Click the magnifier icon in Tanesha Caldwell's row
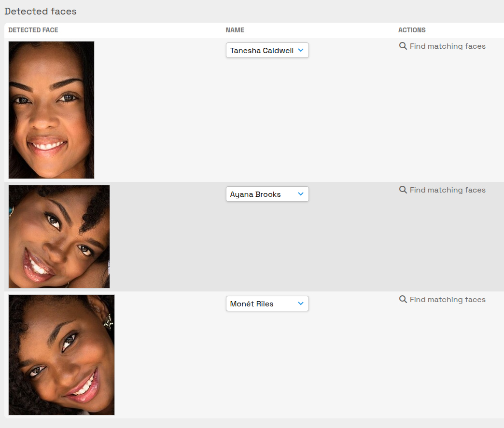Screen dimensions: 504x428 pyautogui.click(x=403, y=46)
